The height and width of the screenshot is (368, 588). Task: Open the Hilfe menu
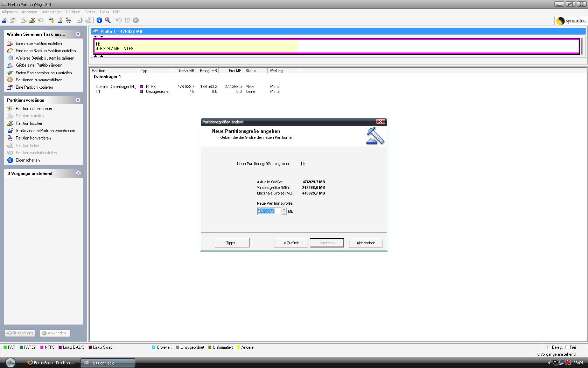(117, 12)
